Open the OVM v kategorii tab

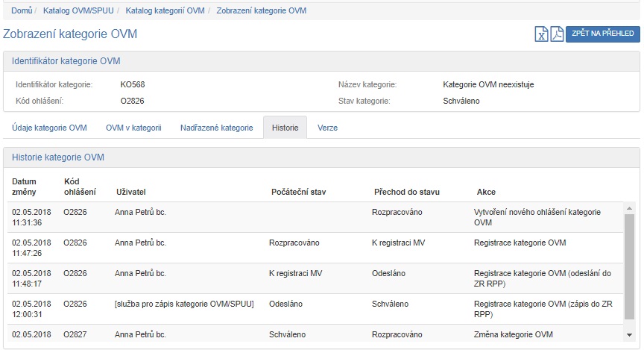[x=133, y=128]
